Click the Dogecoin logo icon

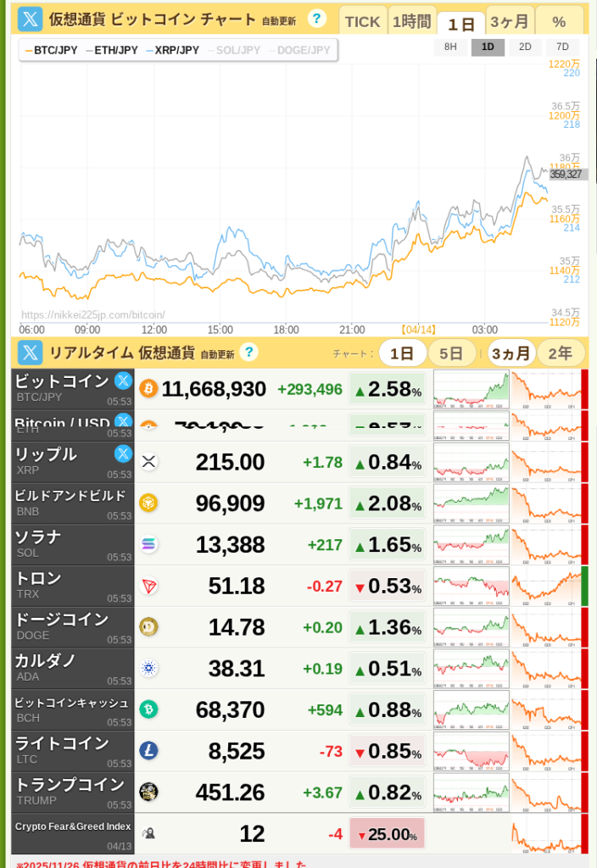coord(148,627)
